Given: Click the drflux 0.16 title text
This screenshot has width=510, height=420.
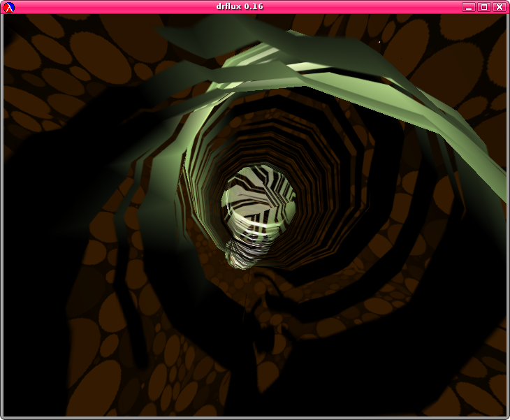Looking at the screenshot, I should (x=240, y=7).
